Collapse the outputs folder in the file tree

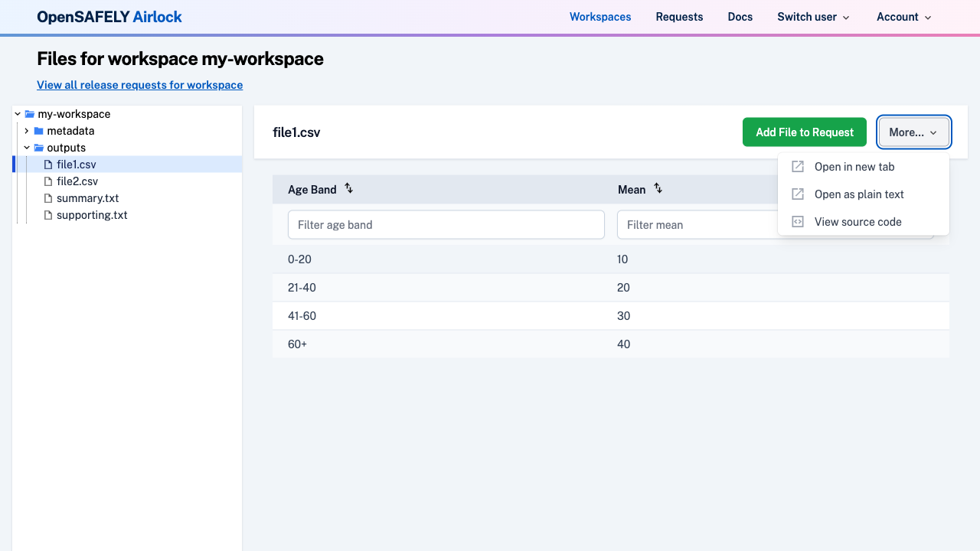(x=26, y=147)
